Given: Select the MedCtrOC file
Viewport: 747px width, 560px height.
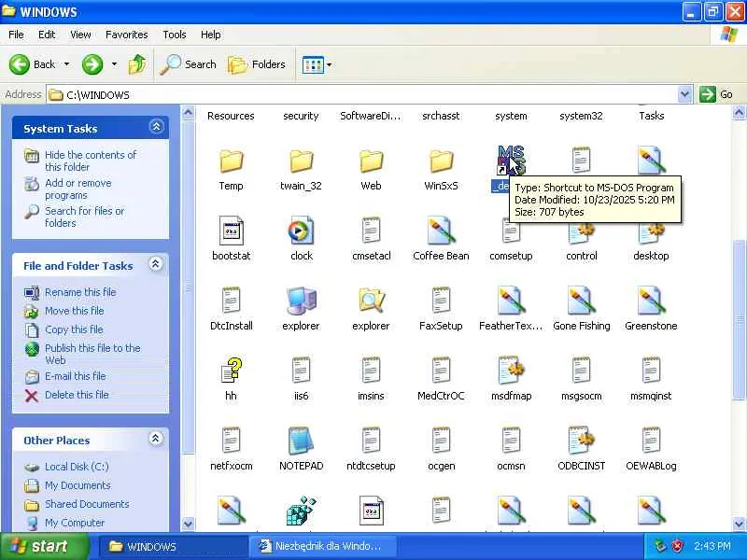Looking at the screenshot, I should pyautogui.click(x=441, y=371).
